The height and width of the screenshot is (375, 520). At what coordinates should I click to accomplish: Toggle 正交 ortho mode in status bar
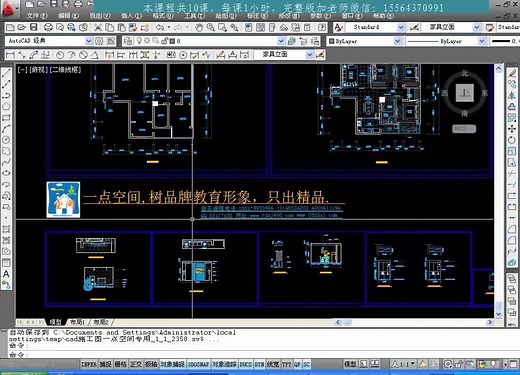pos(136,364)
